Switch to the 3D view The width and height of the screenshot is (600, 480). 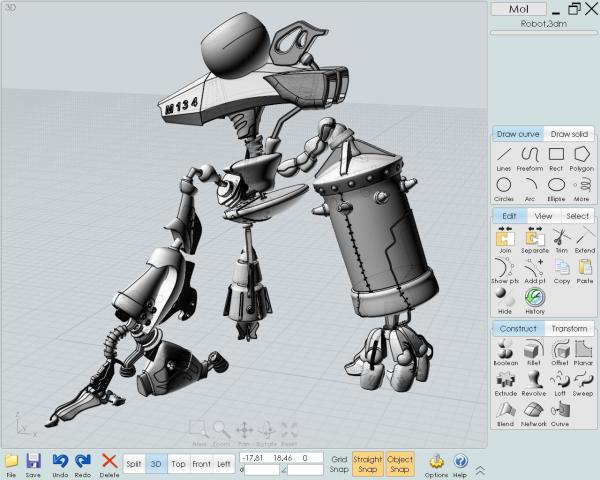[156, 464]
